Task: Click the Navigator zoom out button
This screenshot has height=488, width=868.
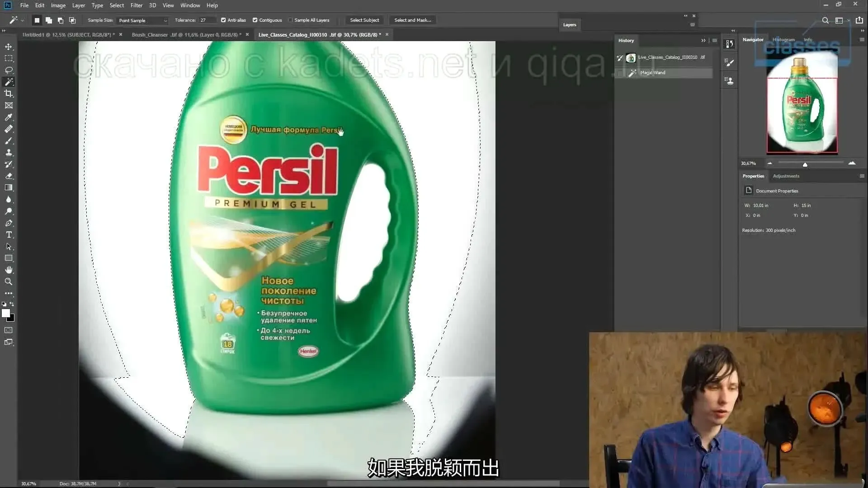Action: point(769,163)
